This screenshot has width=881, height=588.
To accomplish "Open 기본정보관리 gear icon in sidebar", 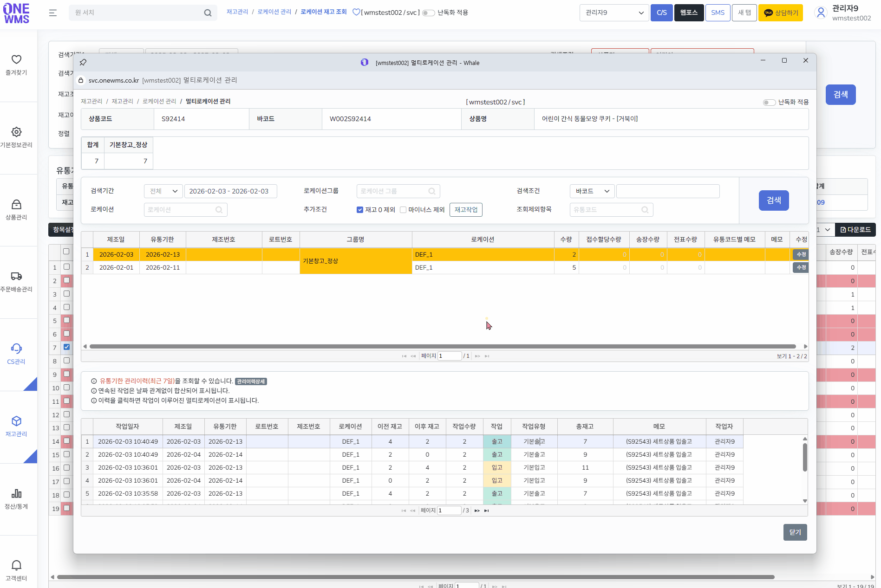I will (x=16, y=132).
